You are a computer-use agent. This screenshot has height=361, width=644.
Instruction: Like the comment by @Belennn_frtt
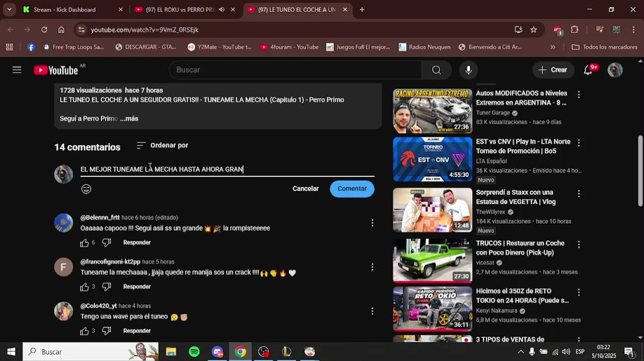(84, 243)
